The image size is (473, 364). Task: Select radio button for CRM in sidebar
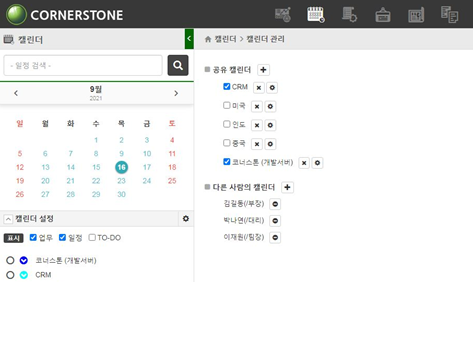click(10, 275)
